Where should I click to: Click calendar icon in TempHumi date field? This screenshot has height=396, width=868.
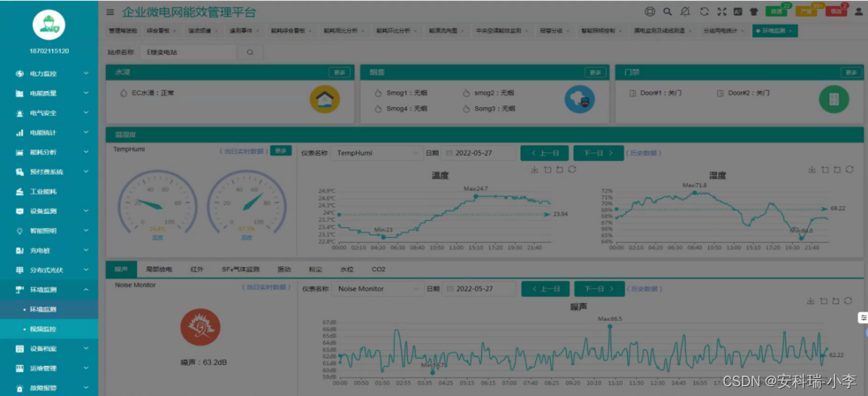[x=449, y=154]
